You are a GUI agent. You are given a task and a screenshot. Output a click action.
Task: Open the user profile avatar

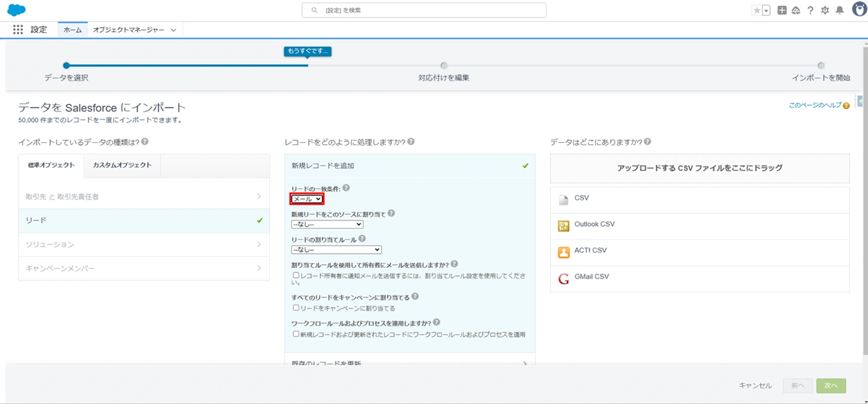[x=859, y=9]
